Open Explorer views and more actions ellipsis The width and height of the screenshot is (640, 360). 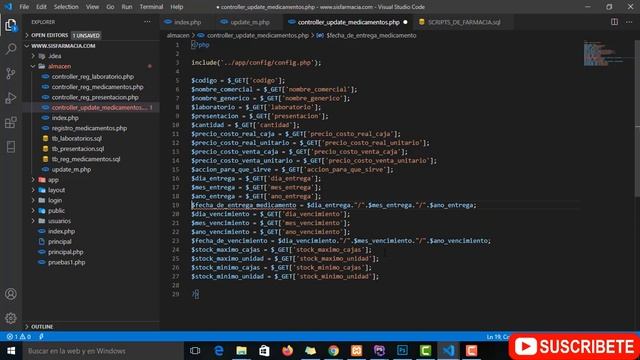pos(147,22)
